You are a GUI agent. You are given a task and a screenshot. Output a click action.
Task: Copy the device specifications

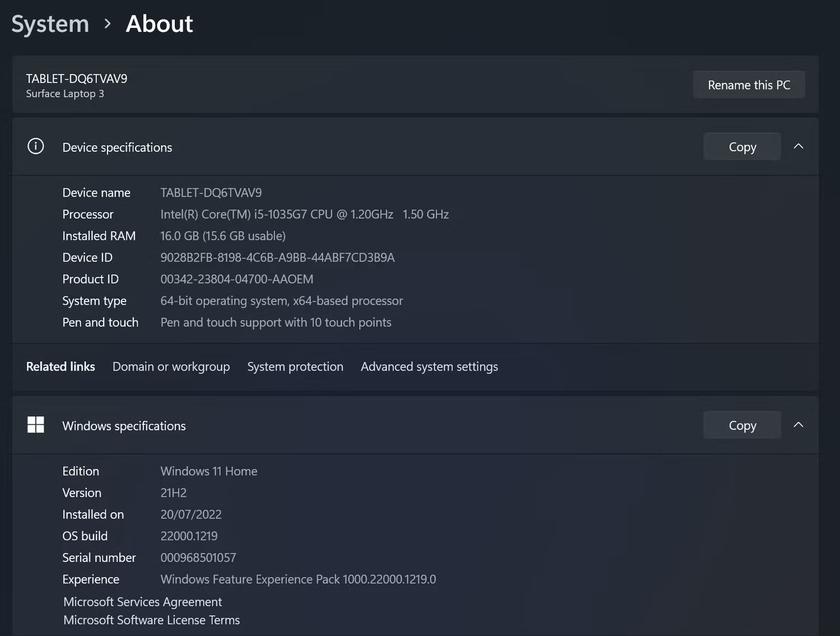tap(742, 147)
